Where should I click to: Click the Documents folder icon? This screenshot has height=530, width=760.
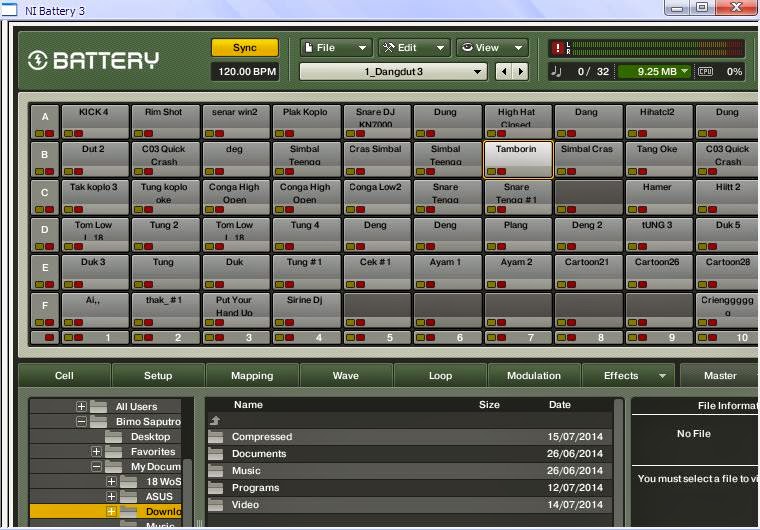(216, 454)
